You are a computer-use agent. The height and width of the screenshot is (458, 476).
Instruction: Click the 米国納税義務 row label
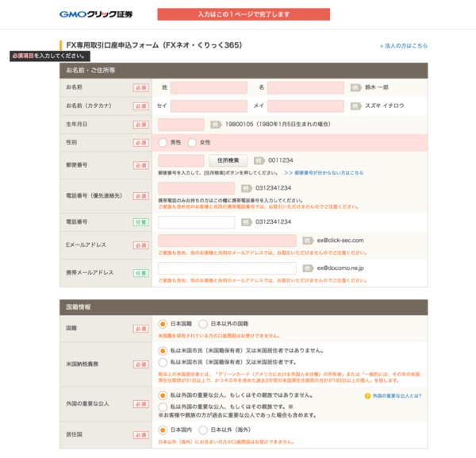(x=83, y=364)
